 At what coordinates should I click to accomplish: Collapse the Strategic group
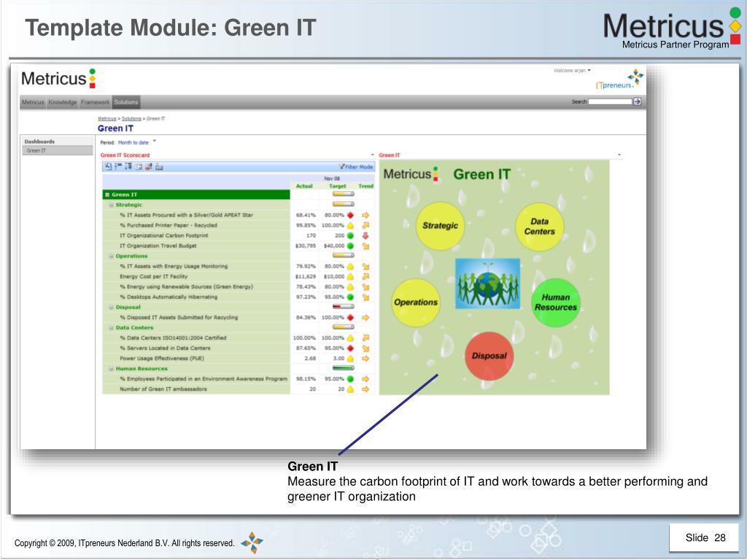[111, 205]
